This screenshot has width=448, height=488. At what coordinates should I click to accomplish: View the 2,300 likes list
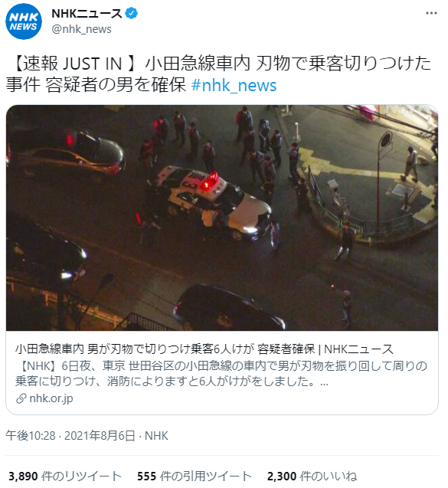coord(312,477)
